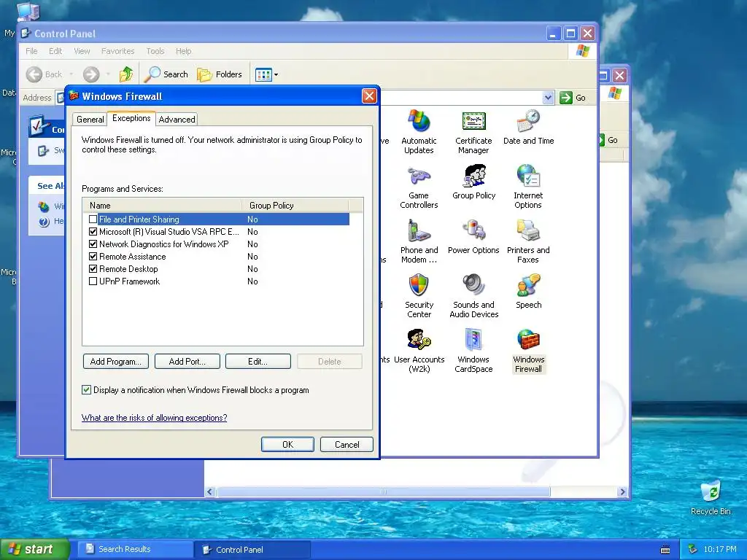The image size is (747, 560).
Task: Toggle display notification when Firewall blocks checkbox
Action: coord(86,389)
